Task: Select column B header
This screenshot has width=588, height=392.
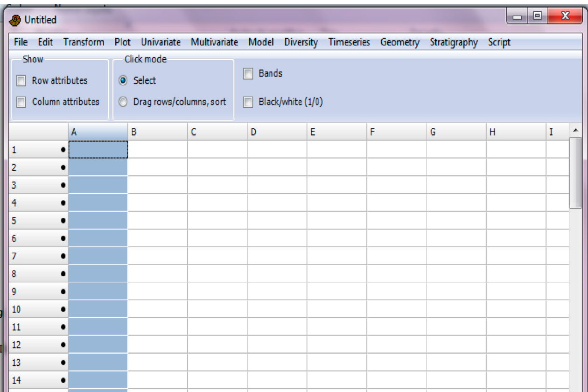Action: (157, 132)
